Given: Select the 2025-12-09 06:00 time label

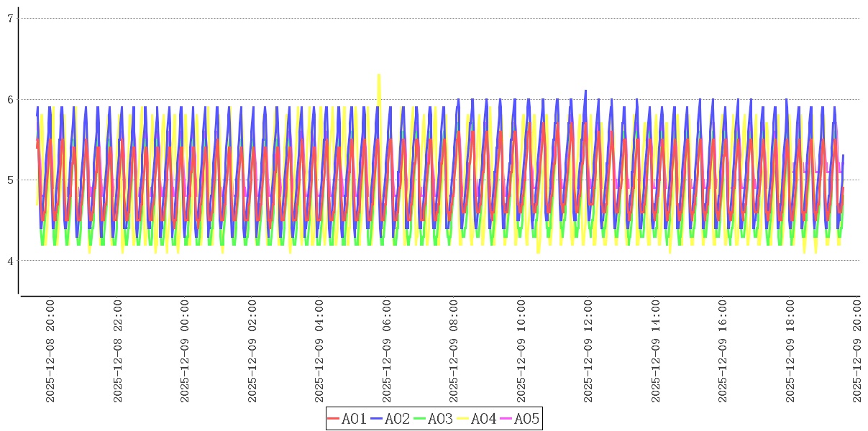Looking at the screenshot, I should pyautogui.click(x=387, y=351).
